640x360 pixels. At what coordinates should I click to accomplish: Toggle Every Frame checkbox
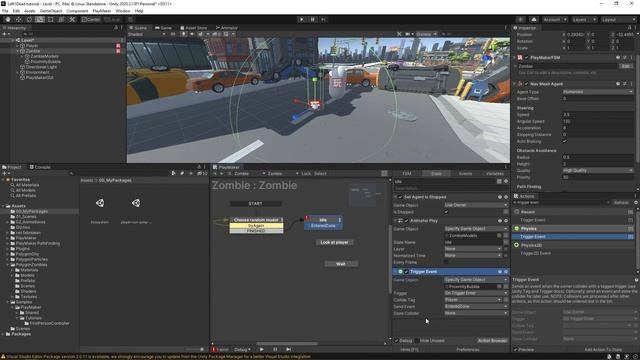tap(446, 262)
